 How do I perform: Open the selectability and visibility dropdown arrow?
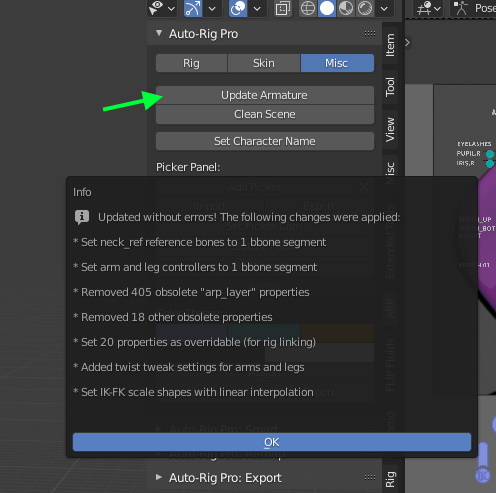click(x=171, y=9)
